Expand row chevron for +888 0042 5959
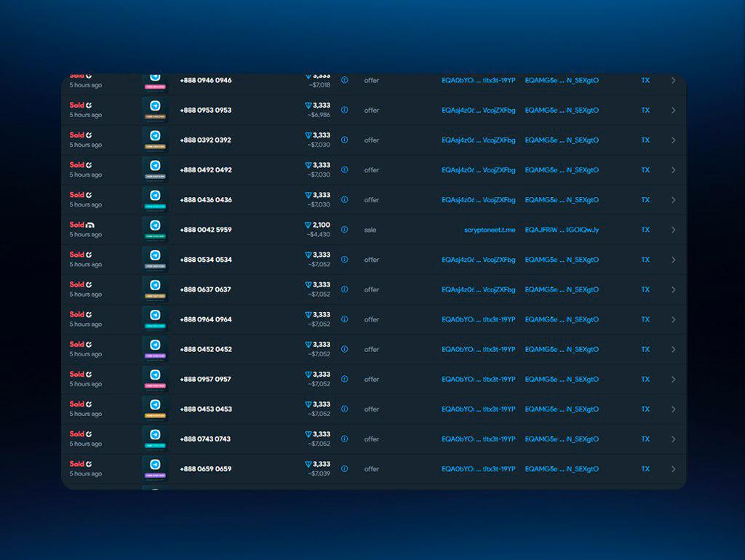The height and width of the screenshot is (560, 745). click(x=673, y=230)
